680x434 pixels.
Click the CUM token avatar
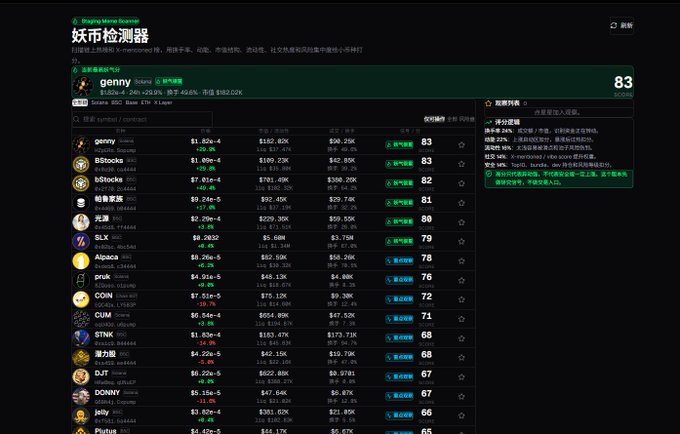click(x=81, y=319)
